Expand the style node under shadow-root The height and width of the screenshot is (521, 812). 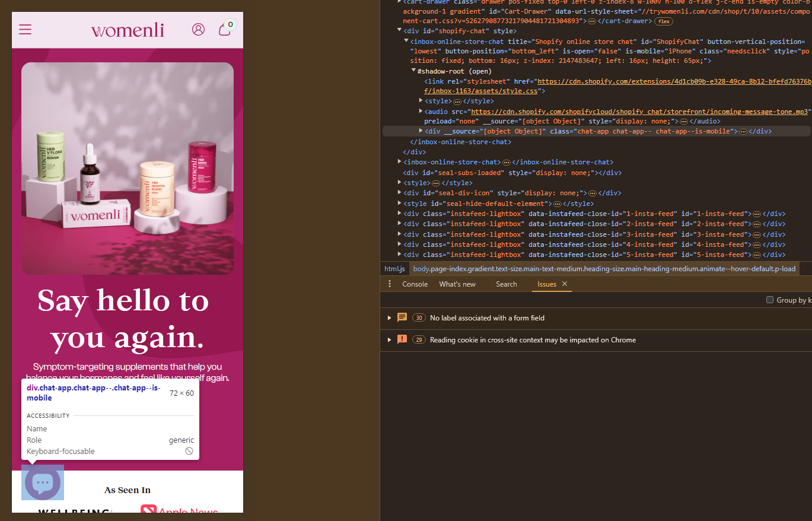click(421, 101)
